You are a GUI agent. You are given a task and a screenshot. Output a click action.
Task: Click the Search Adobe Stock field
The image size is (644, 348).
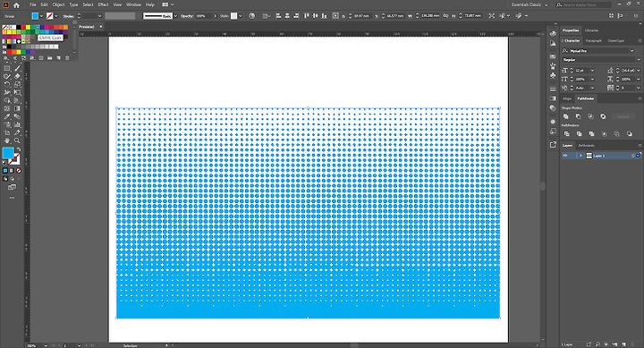[583, 4]
